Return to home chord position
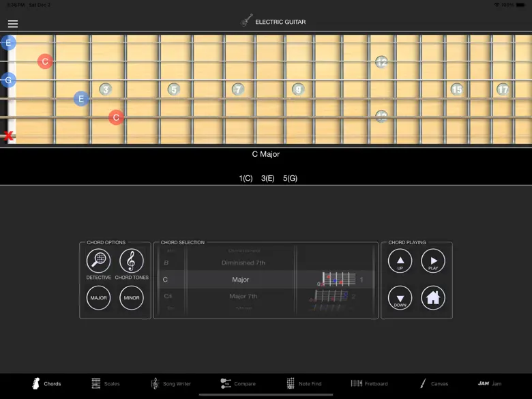532x399 pixels. click(433, 297)
